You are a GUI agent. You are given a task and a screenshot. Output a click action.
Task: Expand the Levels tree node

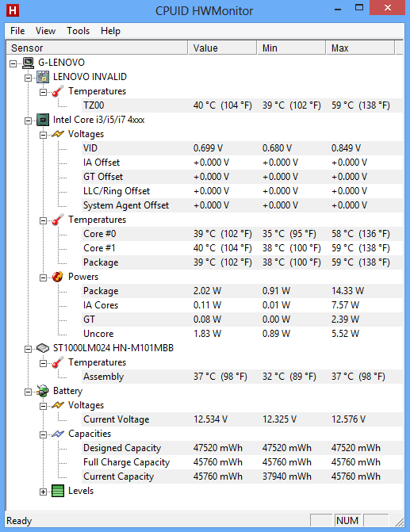[43, 492]
